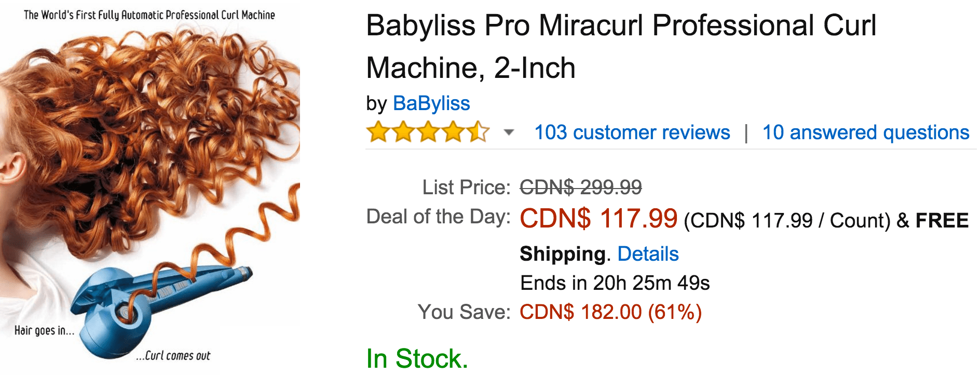Open the BaByliss brand page

tap(431, 103)
